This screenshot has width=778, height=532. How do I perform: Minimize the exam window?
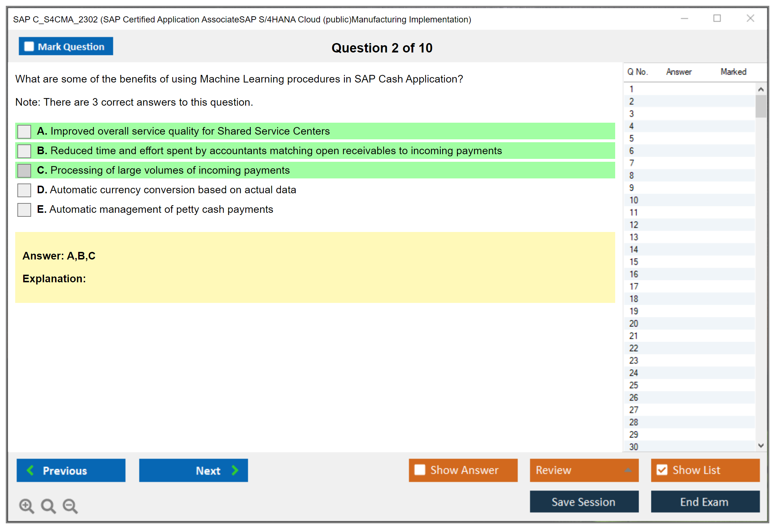pos(684,18)
